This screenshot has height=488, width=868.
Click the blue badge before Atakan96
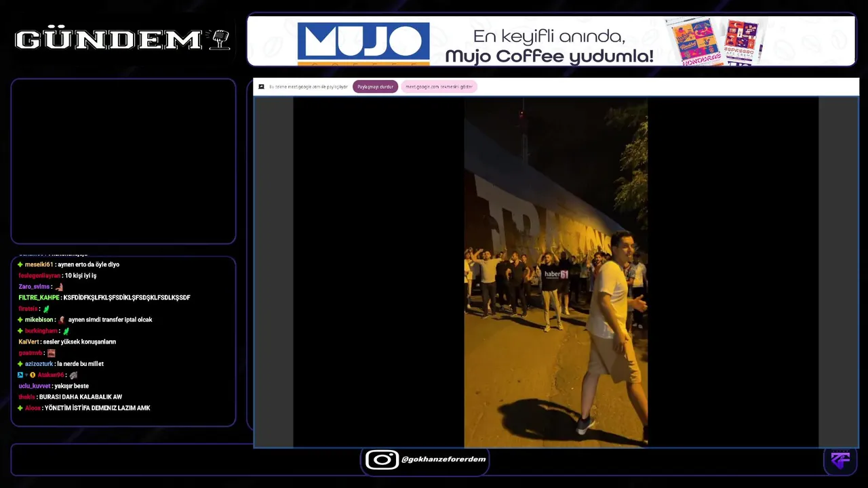coord(21,375)
